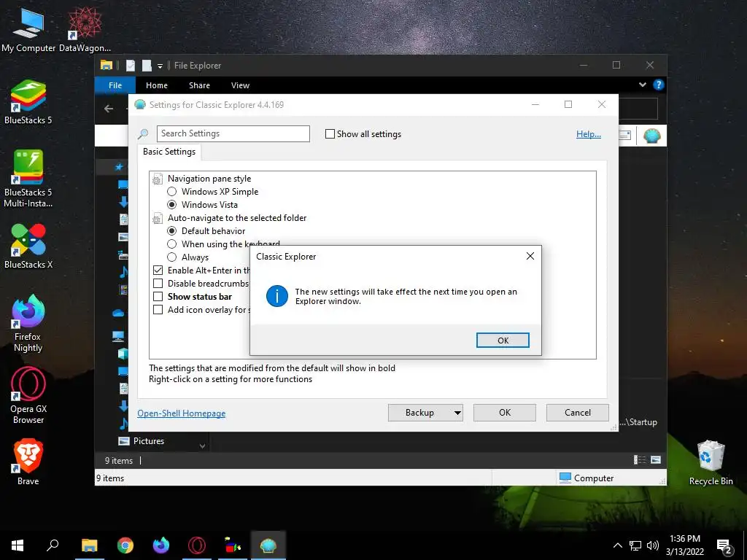Switch to large icons view in the status bar

pyautogui.click(x=656, y=459)
